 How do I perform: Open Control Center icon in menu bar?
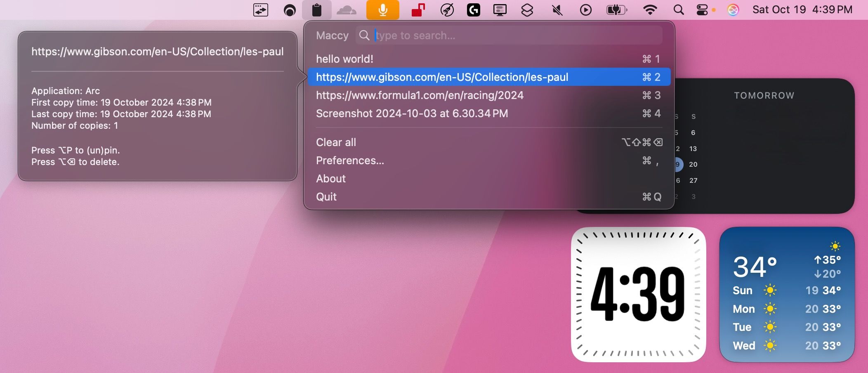tap(702, 10)
